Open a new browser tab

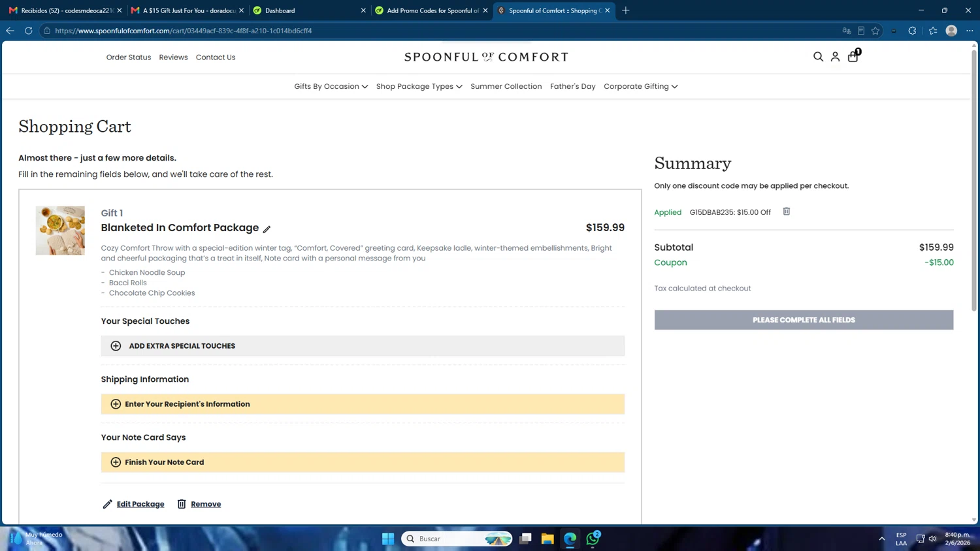(626, 10)
